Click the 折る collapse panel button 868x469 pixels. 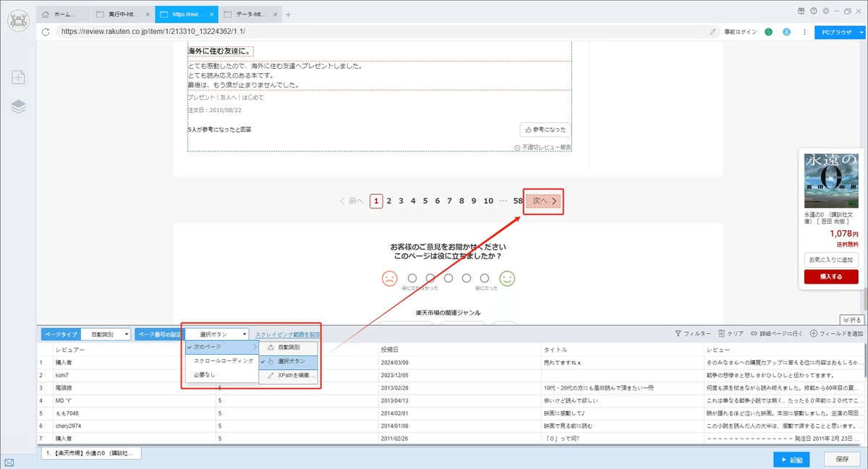click(x=852, y=319)
